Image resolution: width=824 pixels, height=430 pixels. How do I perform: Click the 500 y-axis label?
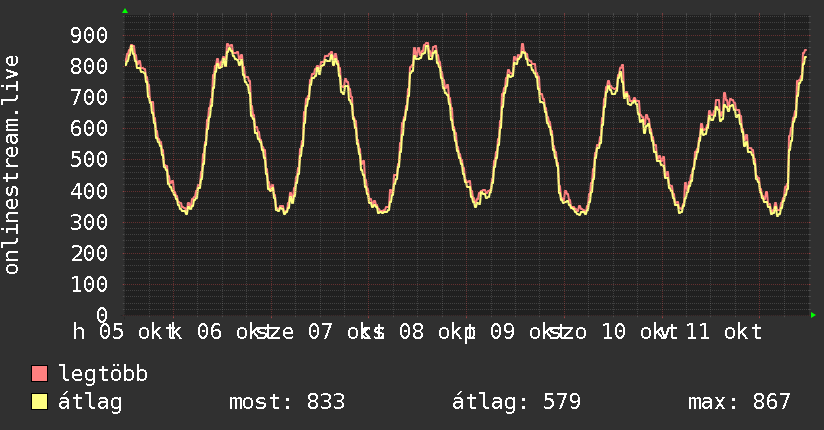tap(89, 159)
